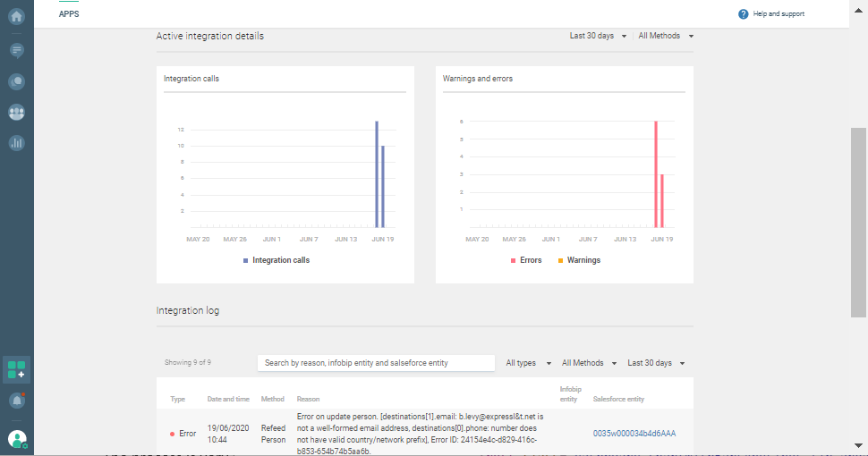
Task: Open the Analytics bar chart icon
Action: pos(16,143)
